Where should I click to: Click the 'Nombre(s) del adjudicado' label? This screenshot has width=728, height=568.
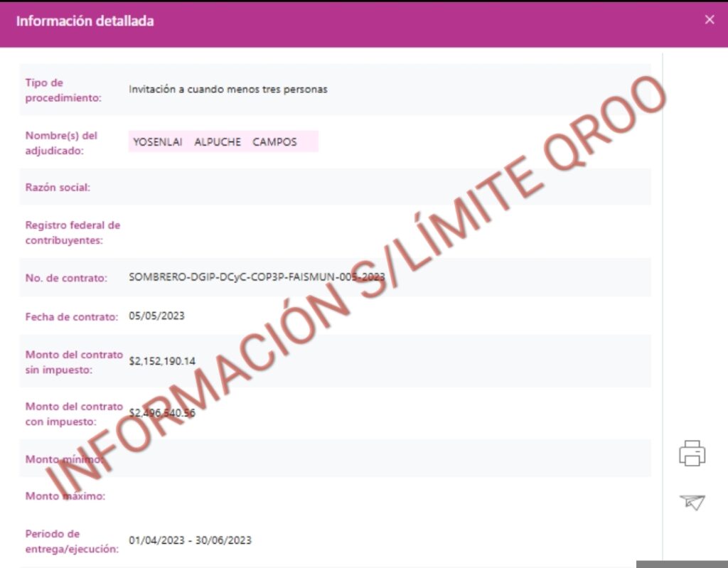61,143
